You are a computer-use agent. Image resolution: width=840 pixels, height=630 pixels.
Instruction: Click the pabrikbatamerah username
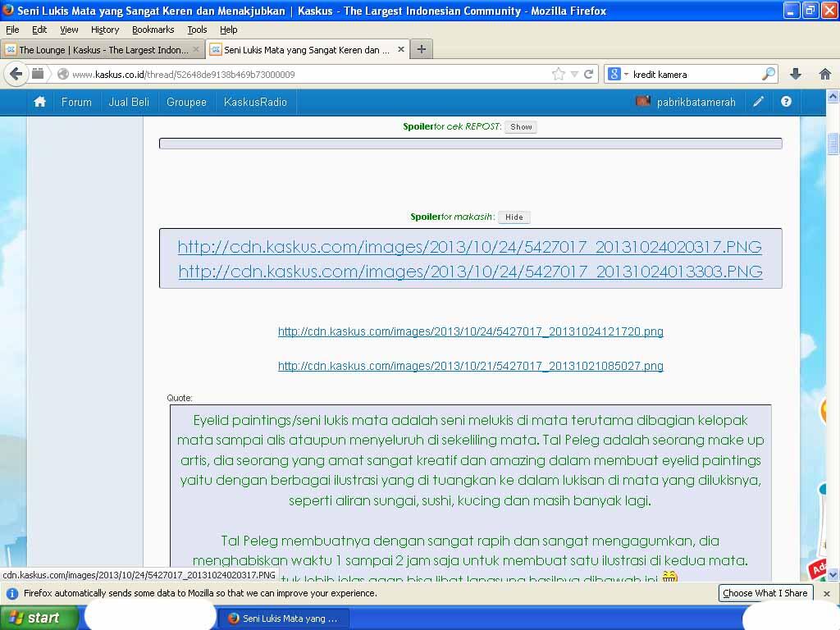(696, 102)
